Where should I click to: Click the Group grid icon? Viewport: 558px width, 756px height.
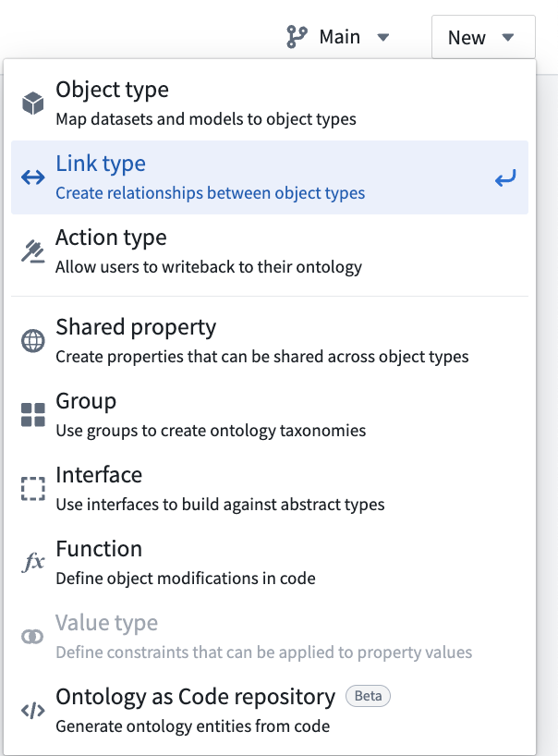pyautogui.click(x=32, y=415)
